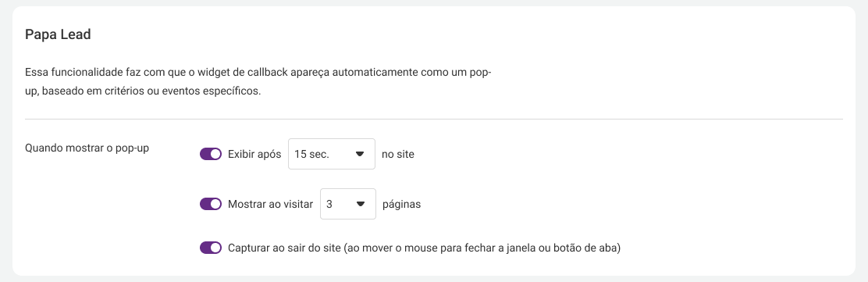The width and height of the screenshot is (868, 282).
Task: Click the number 3 in pages selector
Action: click(x=329, y=204)
